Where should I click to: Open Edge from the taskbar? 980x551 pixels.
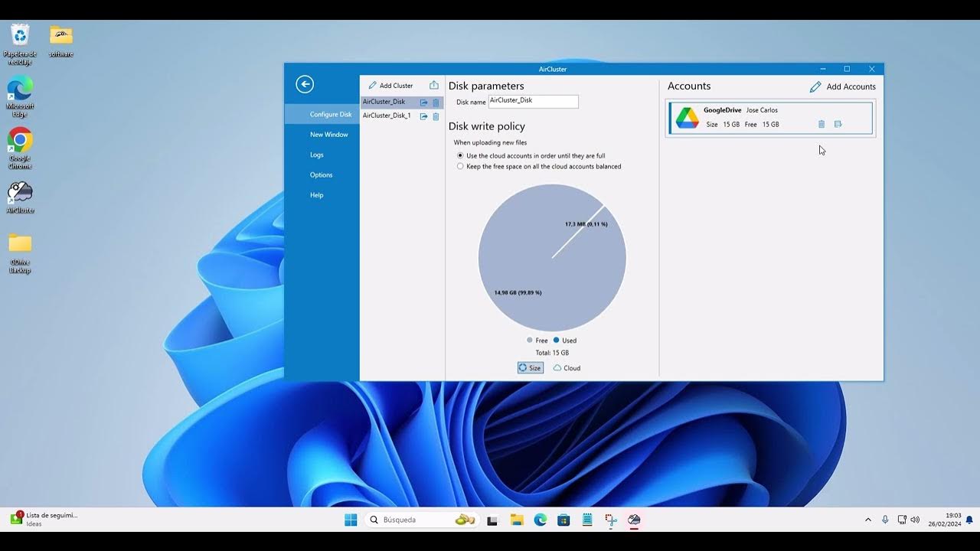pos(540,520)
